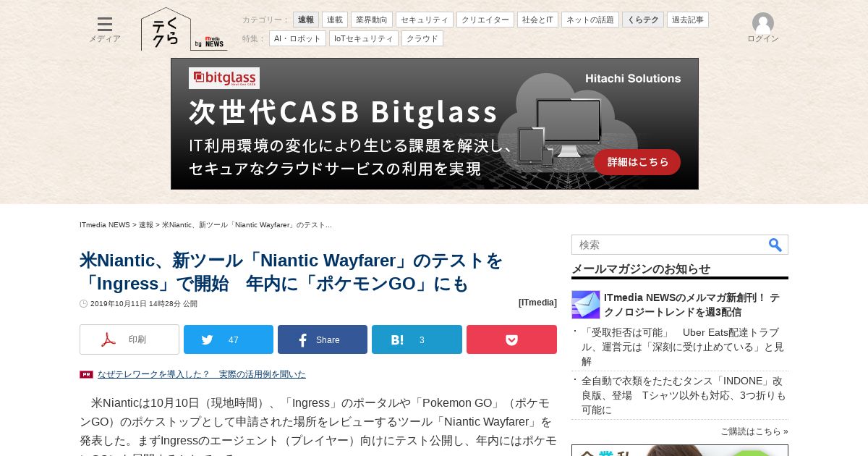Click the [ITmedia] source label

[x=537, y=303]
